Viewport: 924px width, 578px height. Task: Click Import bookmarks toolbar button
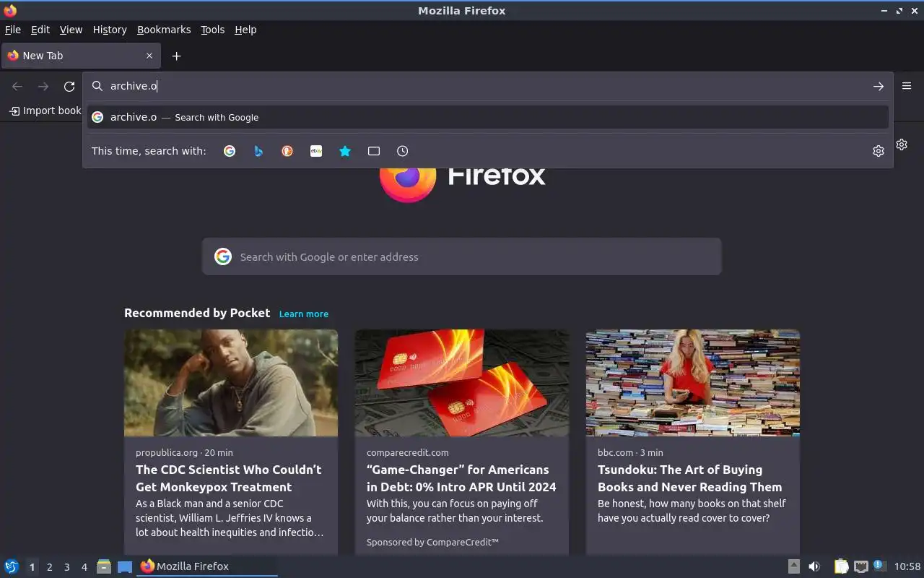coord(45,111)
